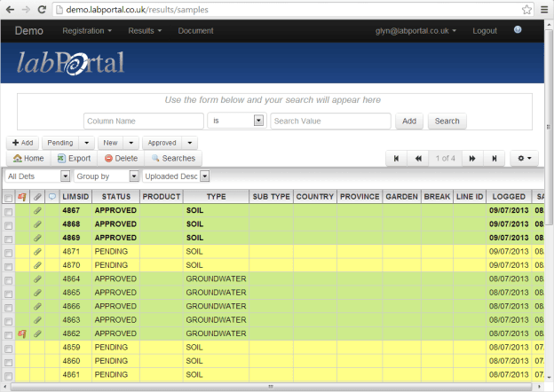Go to previous page of results
This screenshot has width=554, height=392.
click(x=418, y=159)
